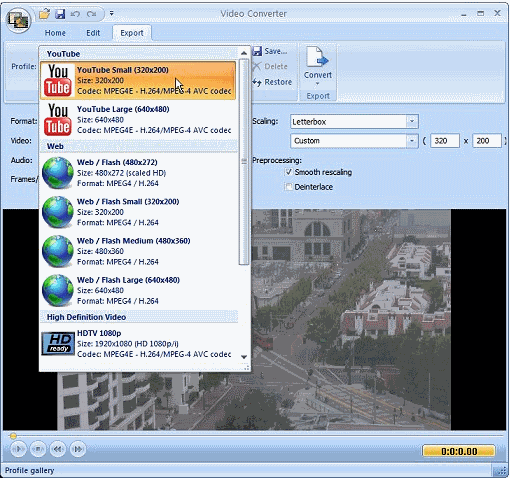Switch to the Home tab
The height and width of the screenshot is (478, 510).
point(55,33)
